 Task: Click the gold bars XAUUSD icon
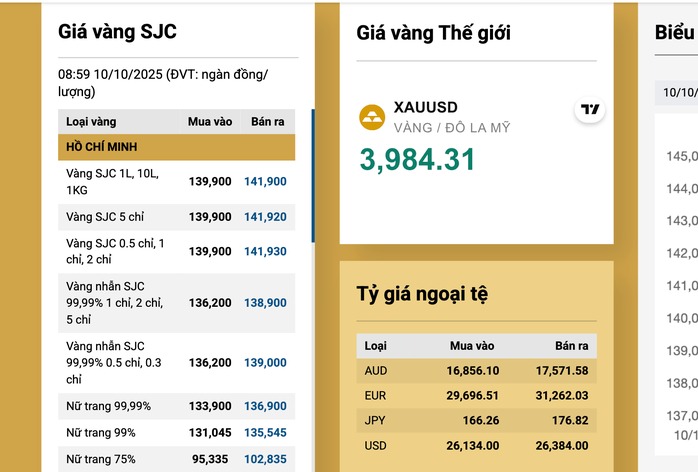point(372,117)
